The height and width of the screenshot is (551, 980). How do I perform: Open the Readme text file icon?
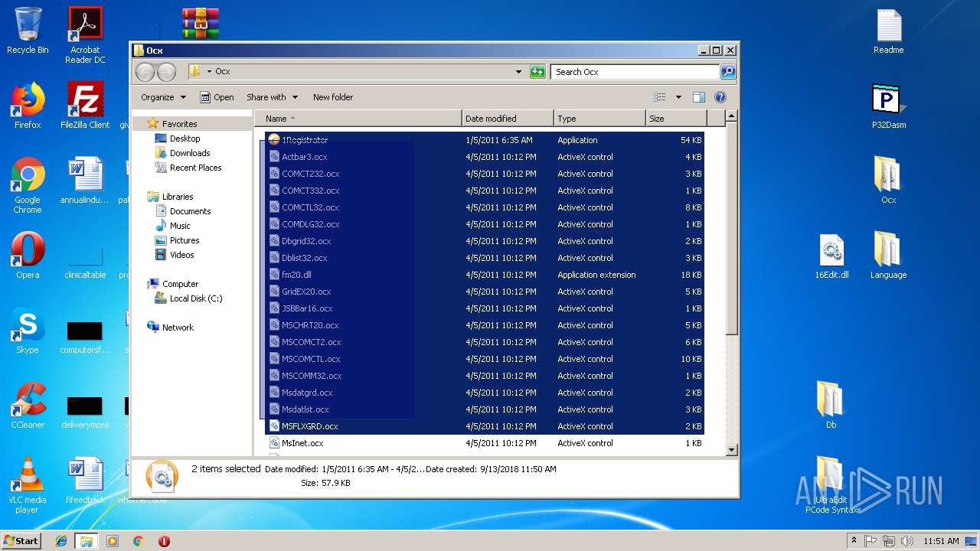point(888,31)
